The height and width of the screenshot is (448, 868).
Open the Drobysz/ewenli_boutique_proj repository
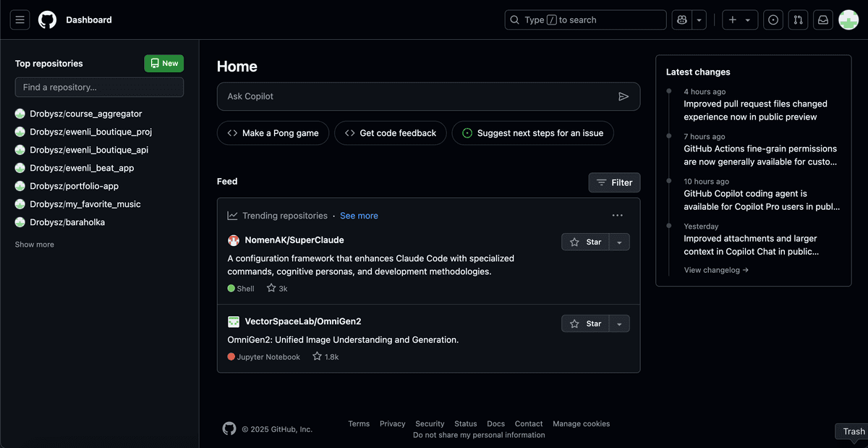click(x=91, y=132)
